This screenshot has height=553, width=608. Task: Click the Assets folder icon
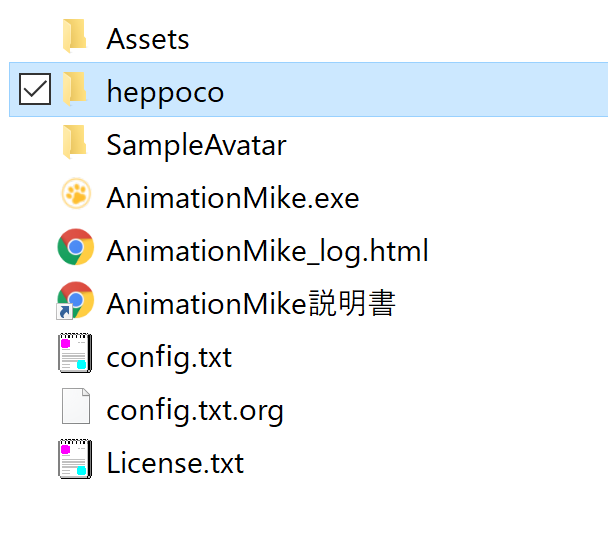click(x=75, y=36)
